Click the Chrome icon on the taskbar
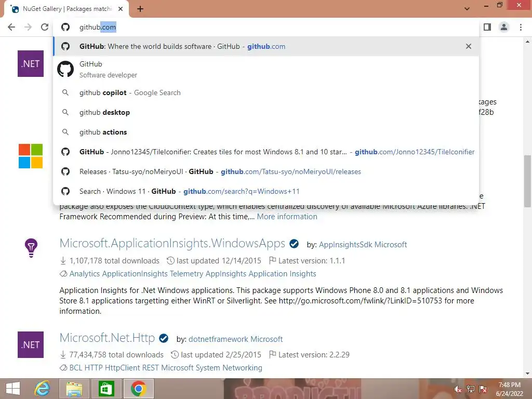The width and height of the screenshot is (532, 399). point(138,389)
